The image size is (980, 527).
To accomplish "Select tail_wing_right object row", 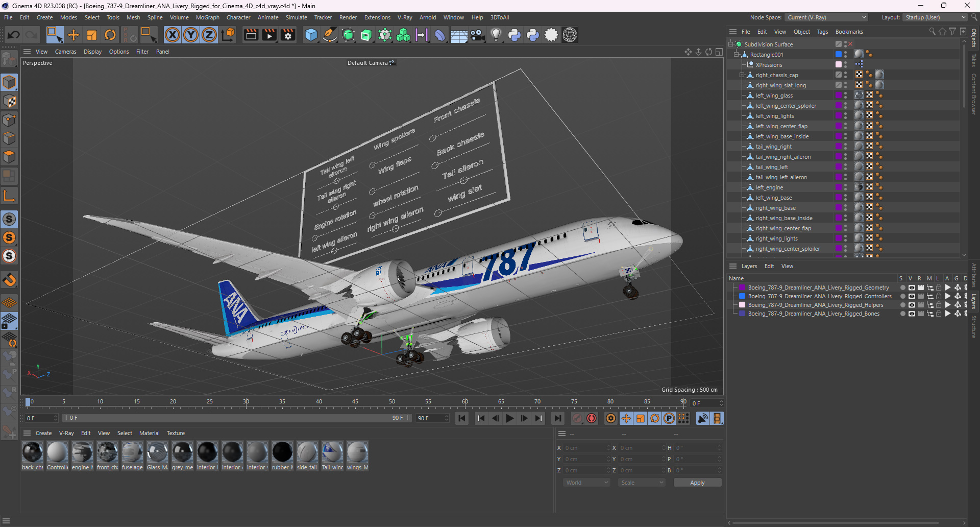I will coord(773,147).
